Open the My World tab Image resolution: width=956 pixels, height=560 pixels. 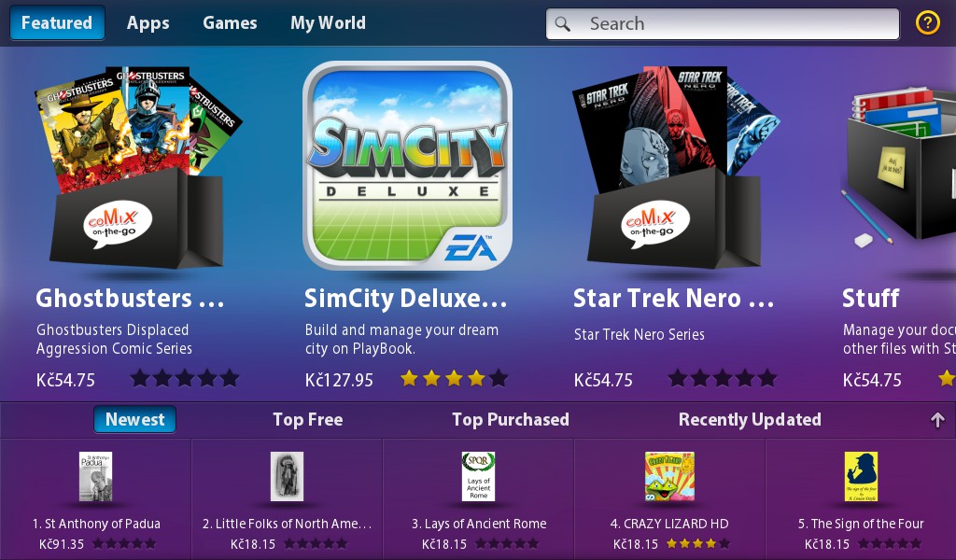(x=328, y=23)
